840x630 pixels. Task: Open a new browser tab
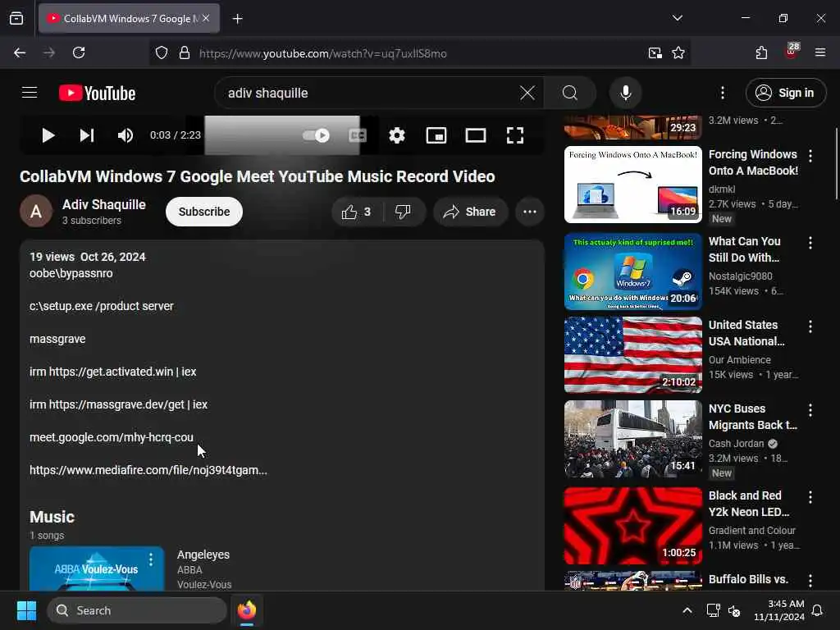pyautogui.click(x=237, y=19)
